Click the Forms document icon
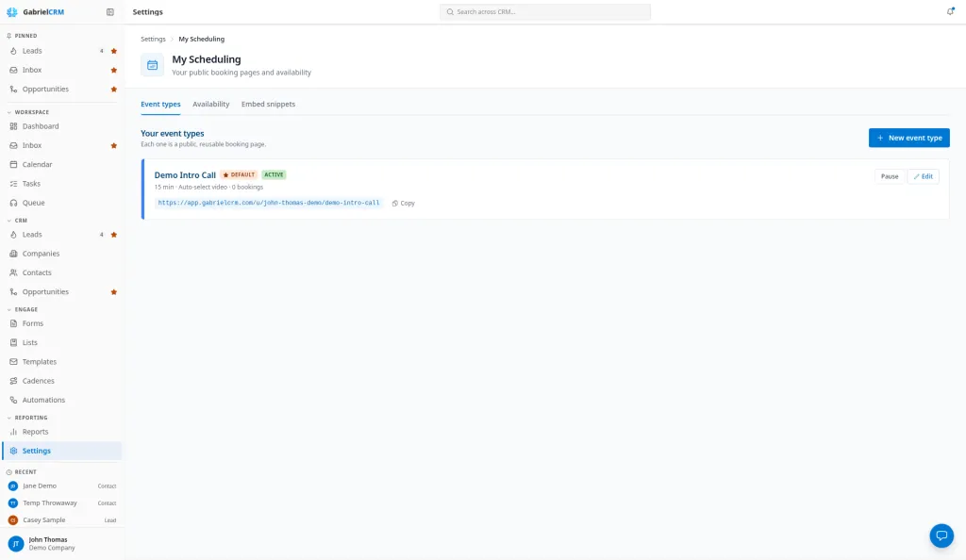The width and height of the screenshot is (966, 560). click(x=13, y=323)
